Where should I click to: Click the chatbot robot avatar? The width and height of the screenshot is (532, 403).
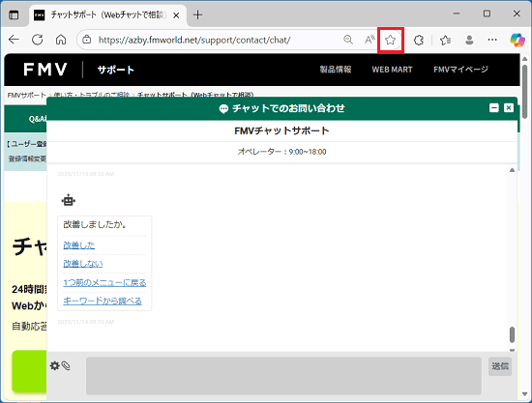tap(69, 200)
